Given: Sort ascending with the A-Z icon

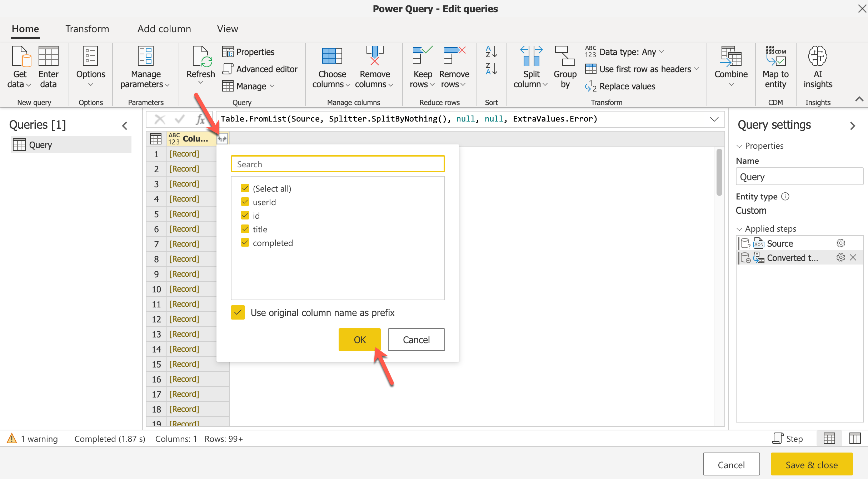Looking at the screenshot, I should pyautogui.click(x=491, y=52).
